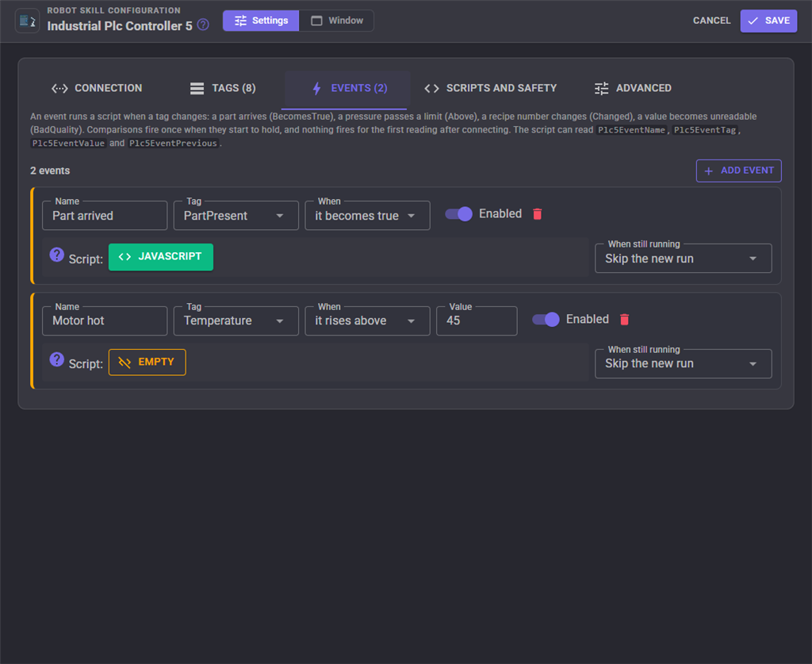The image size is (812, 664).
Task: Toggle the Enabled switch for Part arrived
Action: (x=459, y=214)
